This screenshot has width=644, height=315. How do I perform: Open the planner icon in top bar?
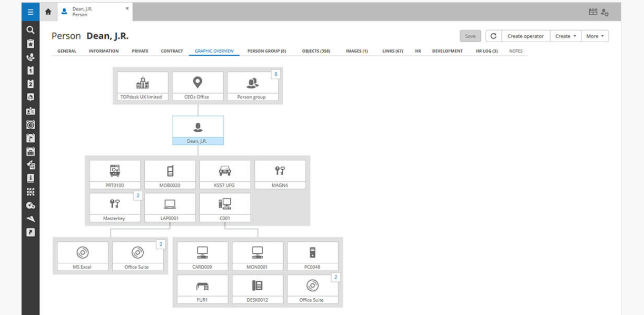pyautogui.click(x=593, y=12)
